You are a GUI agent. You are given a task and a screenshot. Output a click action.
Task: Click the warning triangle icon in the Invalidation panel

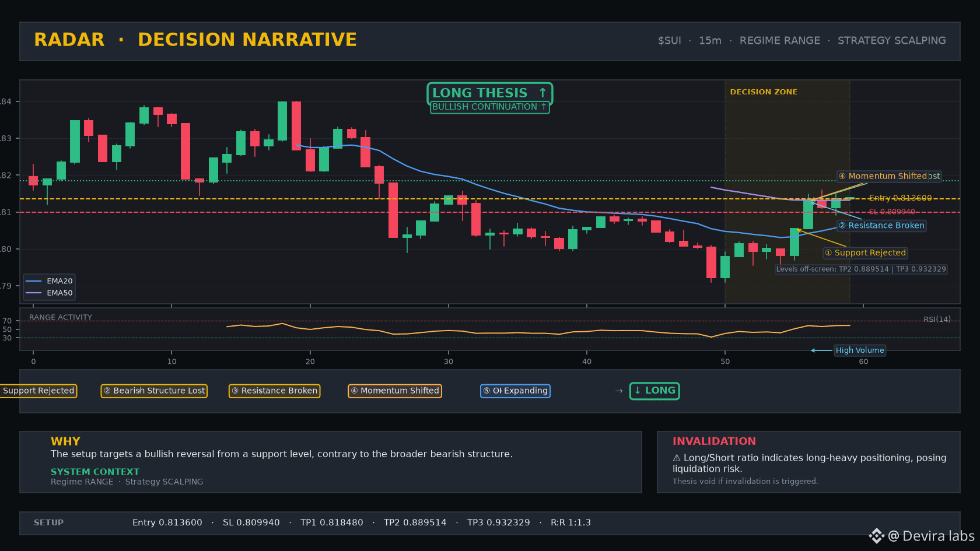coord(677,458)
